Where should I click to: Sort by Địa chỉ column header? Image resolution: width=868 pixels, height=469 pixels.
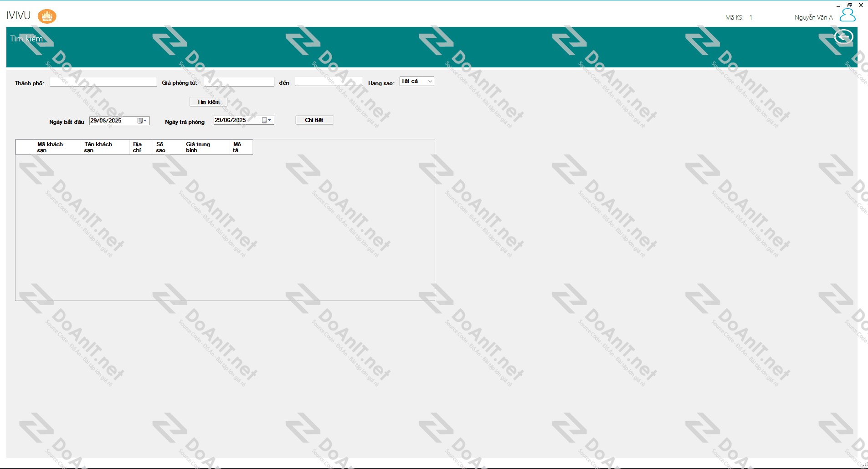pos(141,147)
